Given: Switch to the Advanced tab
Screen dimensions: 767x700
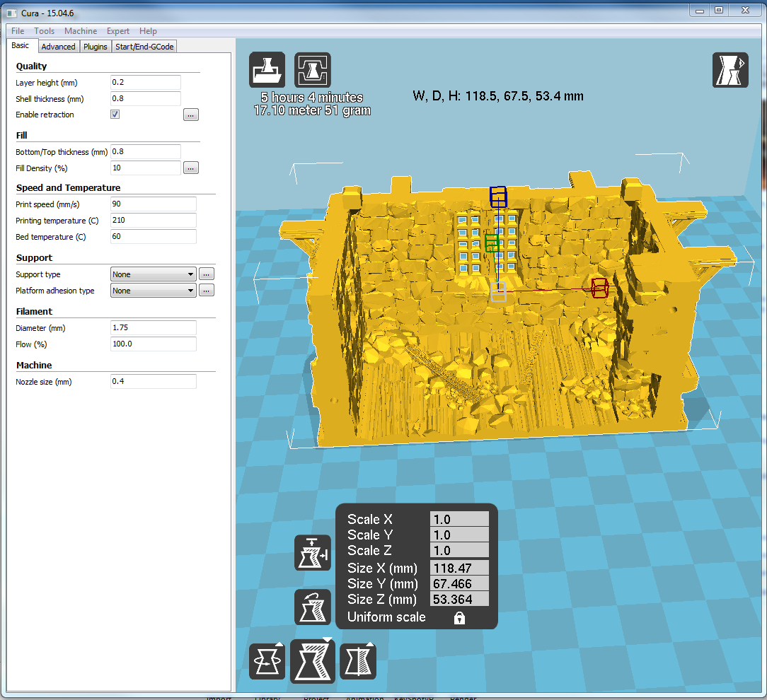Looking at the screenshot, I should (x=58, y=47).
